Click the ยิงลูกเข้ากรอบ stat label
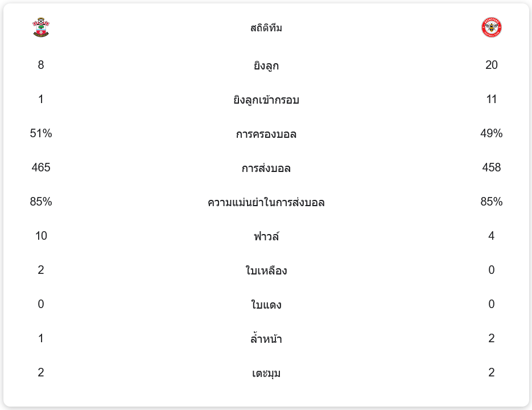 click(x=266, y=100)
